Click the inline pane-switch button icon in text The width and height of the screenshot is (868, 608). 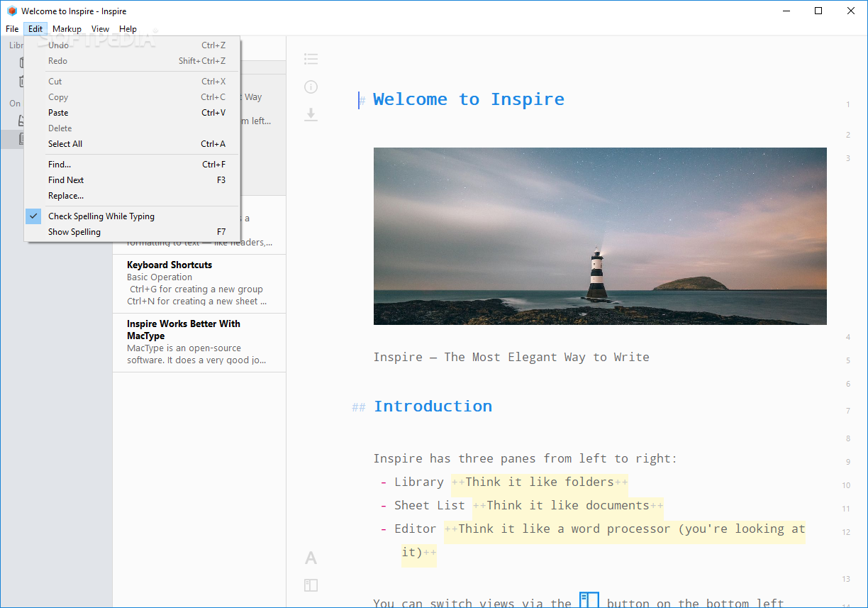[x=589, y=600]
